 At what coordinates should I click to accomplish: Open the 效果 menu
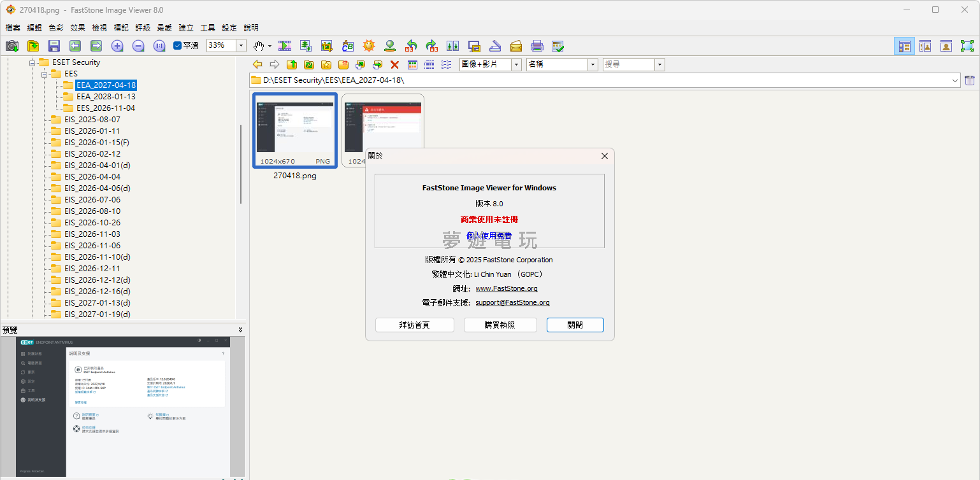[78, 28]
